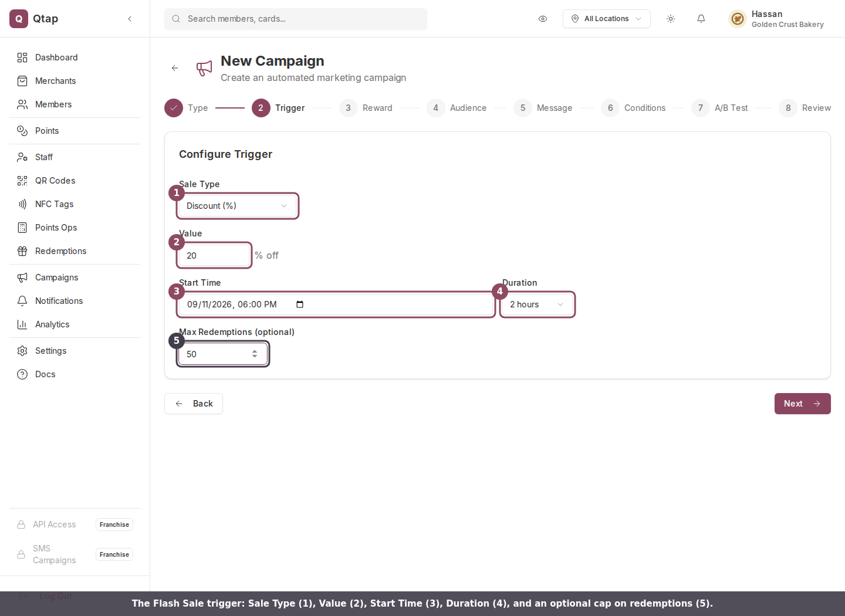Open the Analytics page
Screen dimensions: 845x616
pyautogui.click(x=75, y=324)
